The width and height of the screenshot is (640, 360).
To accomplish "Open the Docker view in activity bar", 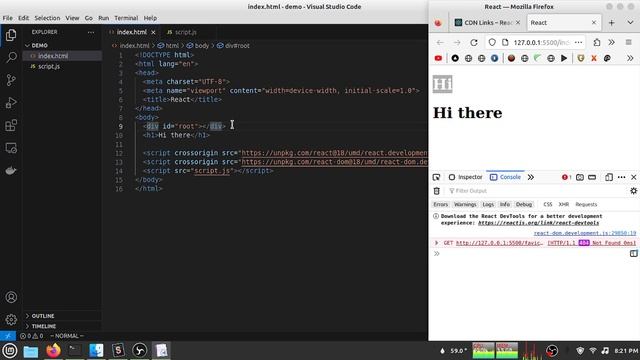I will [x=11, y=170].
